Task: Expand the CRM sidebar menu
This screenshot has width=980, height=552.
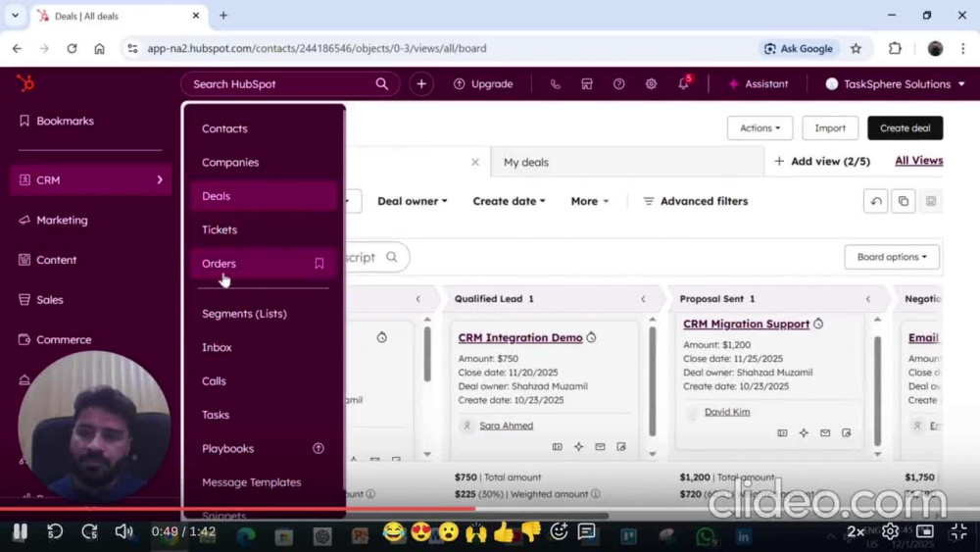Action: (x=90, y=180)
